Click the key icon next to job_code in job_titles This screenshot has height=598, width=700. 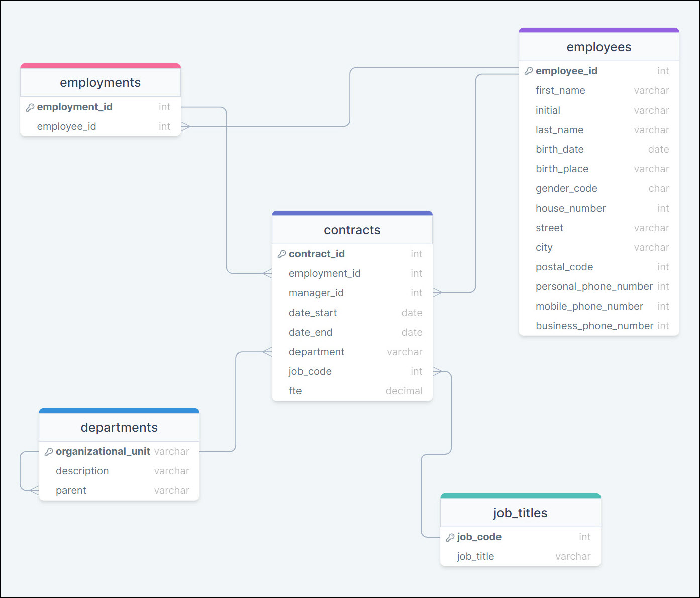click(x=450, y=537)
